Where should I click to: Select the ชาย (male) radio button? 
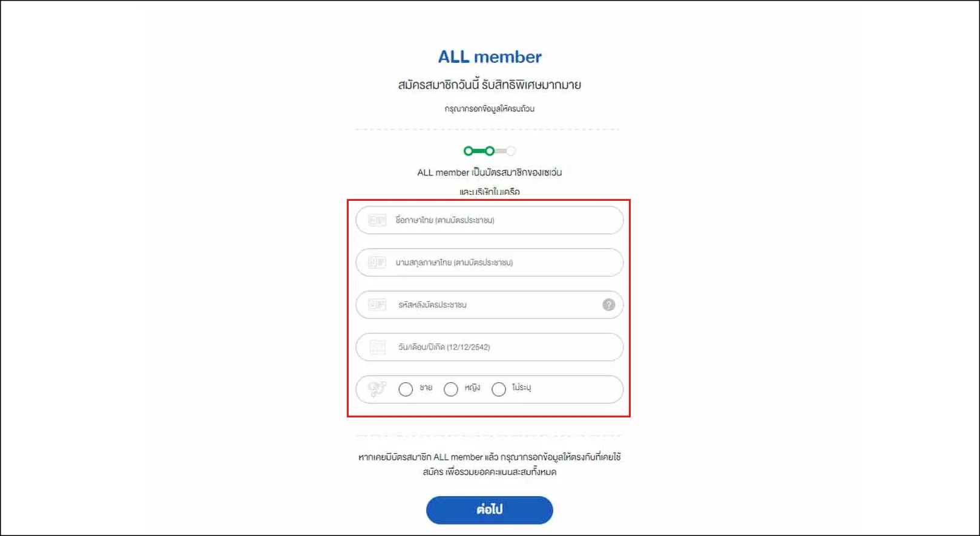click(x=406, y=389)
